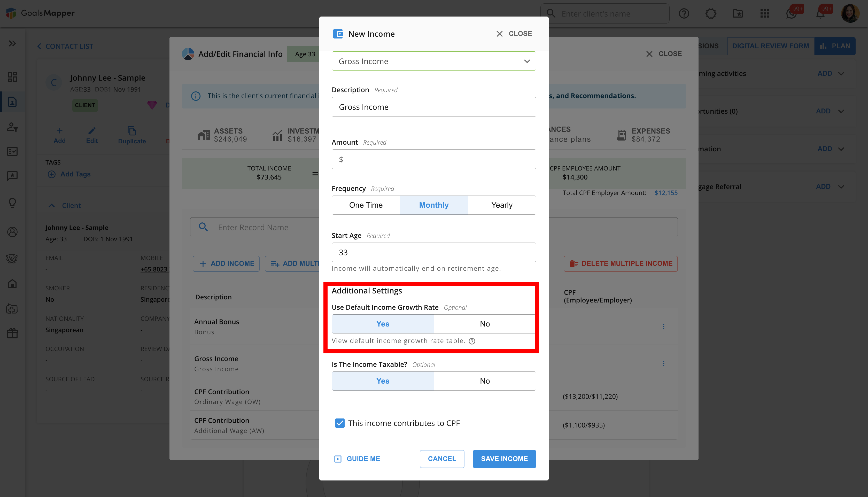
Task: Switch to the PLAN tab
Action: (x=835, y=46)
